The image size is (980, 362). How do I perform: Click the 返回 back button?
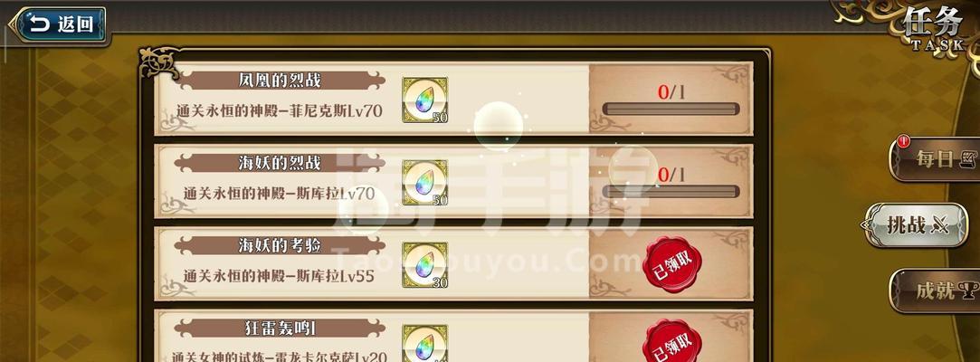[58, 25]
